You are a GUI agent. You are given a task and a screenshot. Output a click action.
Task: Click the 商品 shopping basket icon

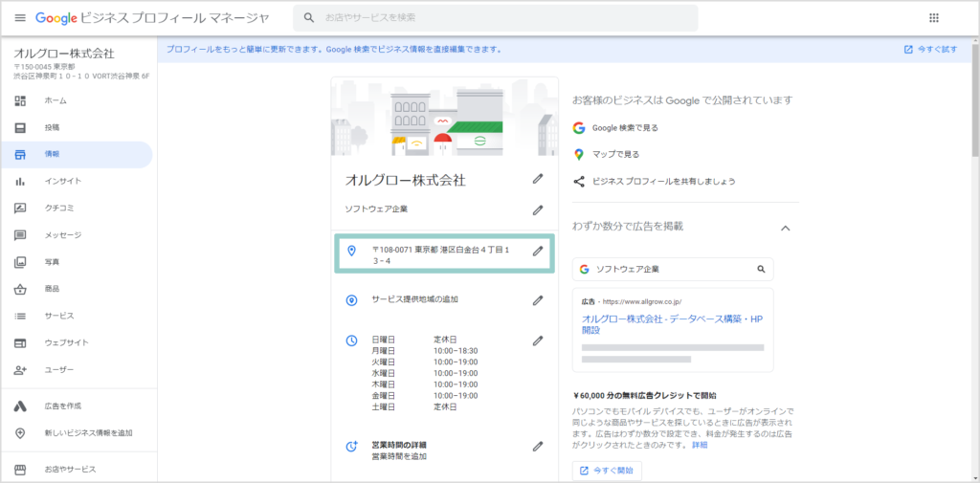(20, 289)
